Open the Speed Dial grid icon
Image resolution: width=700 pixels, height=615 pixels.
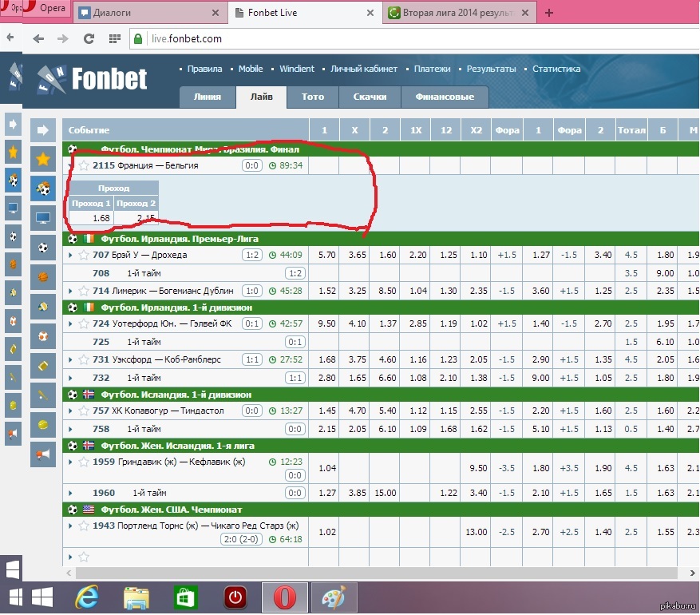point(115,39)
